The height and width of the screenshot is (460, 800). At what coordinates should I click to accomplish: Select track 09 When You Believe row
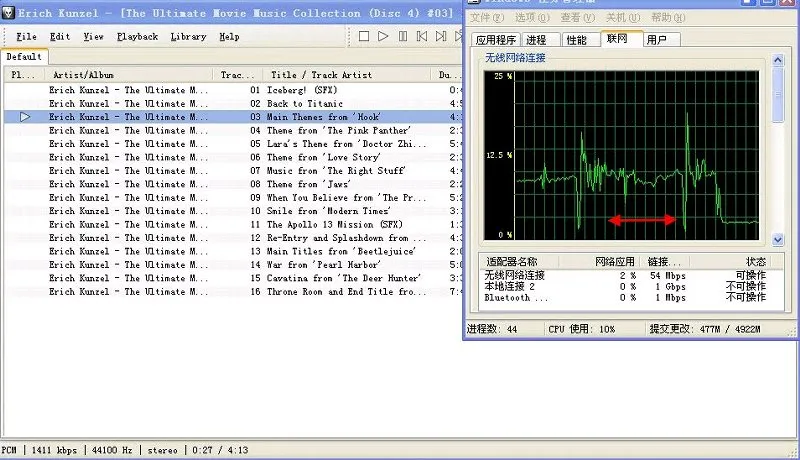[x=234, y=197]
